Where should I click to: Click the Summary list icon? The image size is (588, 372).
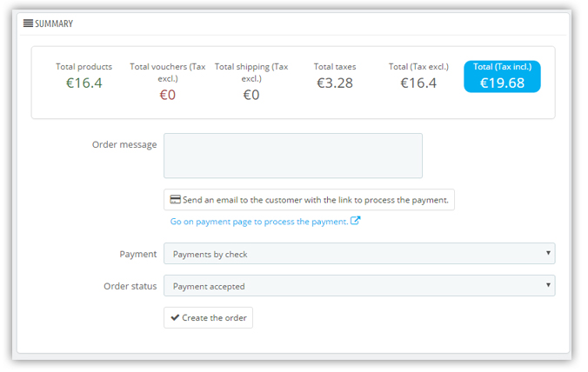point(28,23)
